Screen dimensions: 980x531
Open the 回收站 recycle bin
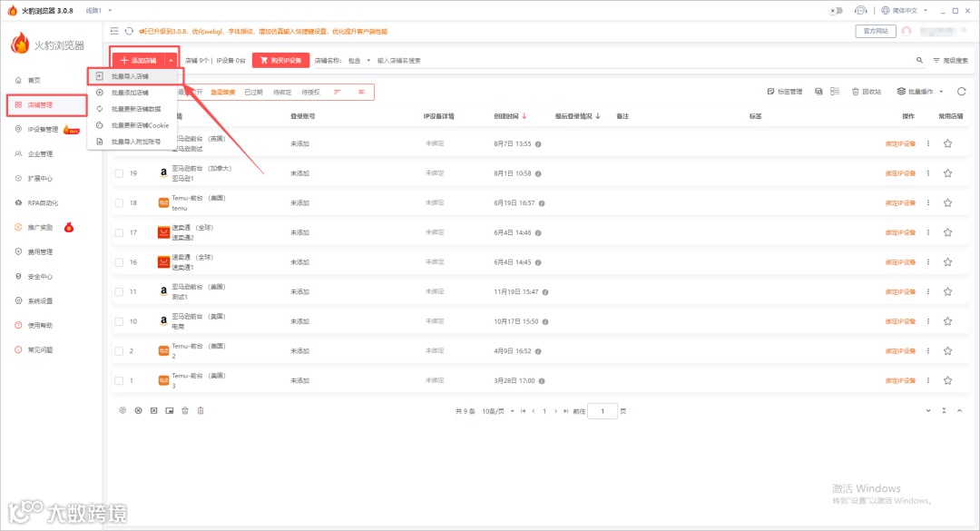867,92
